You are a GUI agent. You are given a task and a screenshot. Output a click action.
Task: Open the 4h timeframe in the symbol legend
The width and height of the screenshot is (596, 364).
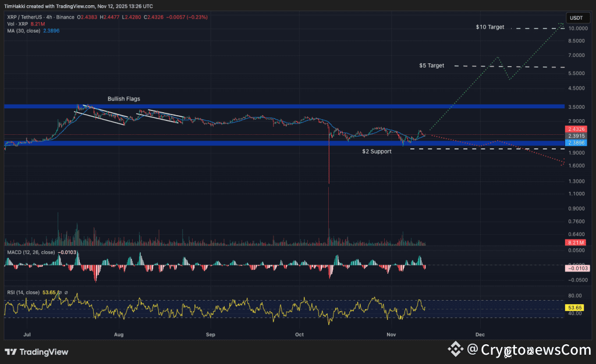pyautogui.click(x=49, y=17)
